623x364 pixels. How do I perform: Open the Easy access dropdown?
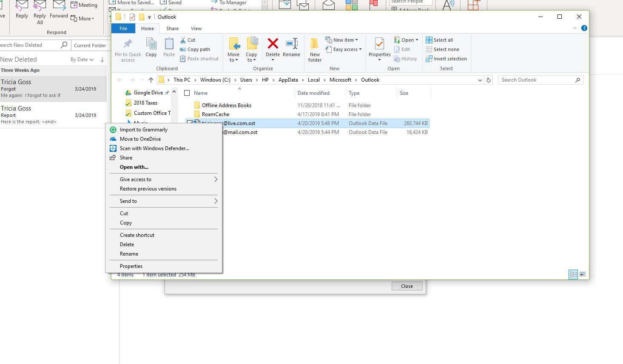pyautogui.click(x=344, y=49)
